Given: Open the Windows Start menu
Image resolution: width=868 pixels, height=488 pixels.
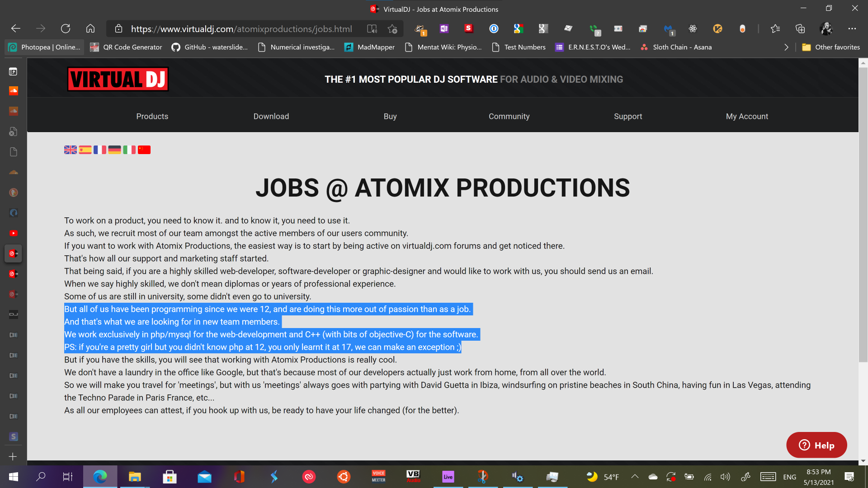Looking at the screenshot, I should click(14, 477).
